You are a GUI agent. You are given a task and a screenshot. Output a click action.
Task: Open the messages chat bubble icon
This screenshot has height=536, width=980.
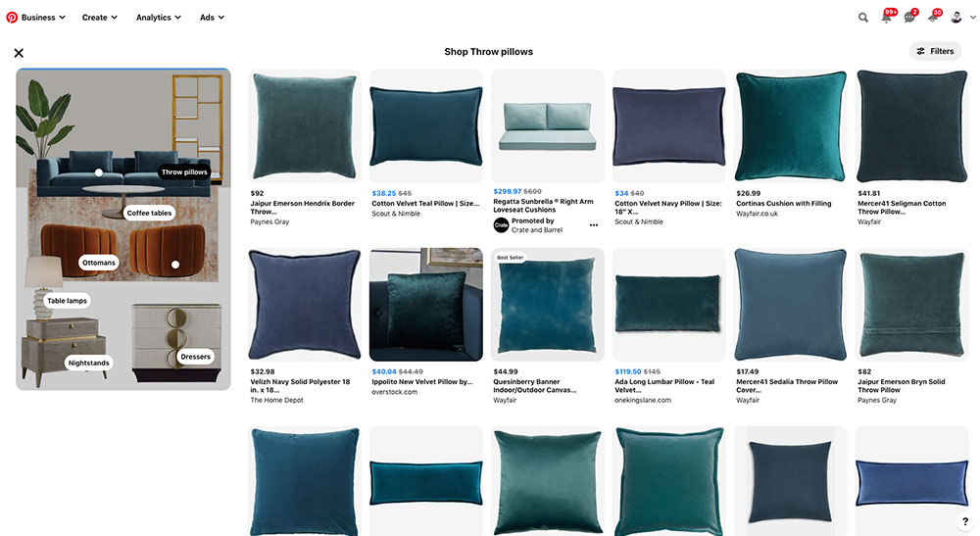click(910, 17)
